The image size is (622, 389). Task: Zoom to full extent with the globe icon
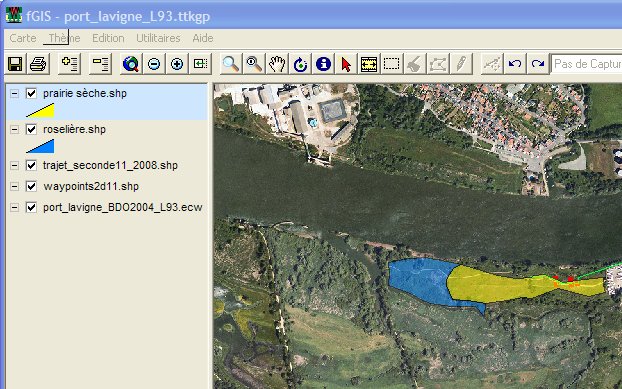pos(131,64)
